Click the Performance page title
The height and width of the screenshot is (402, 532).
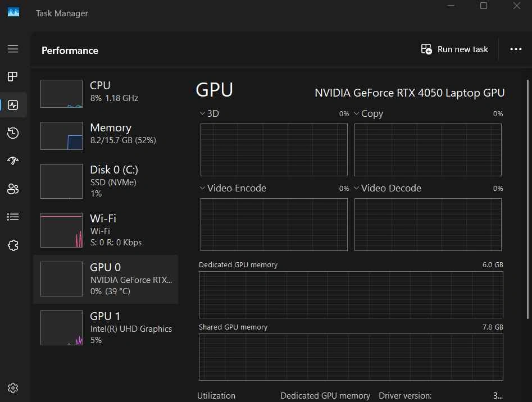(x=70, y=51)
